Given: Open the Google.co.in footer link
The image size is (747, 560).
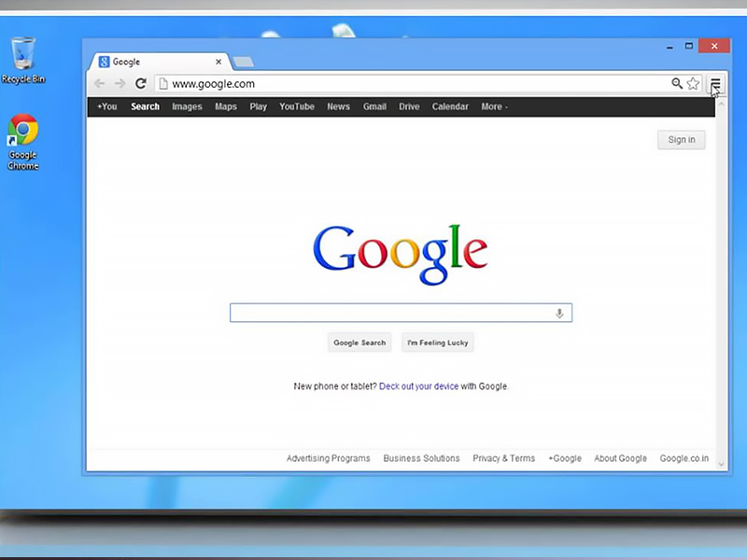Looking at the screenshot, I should [684, 458].
